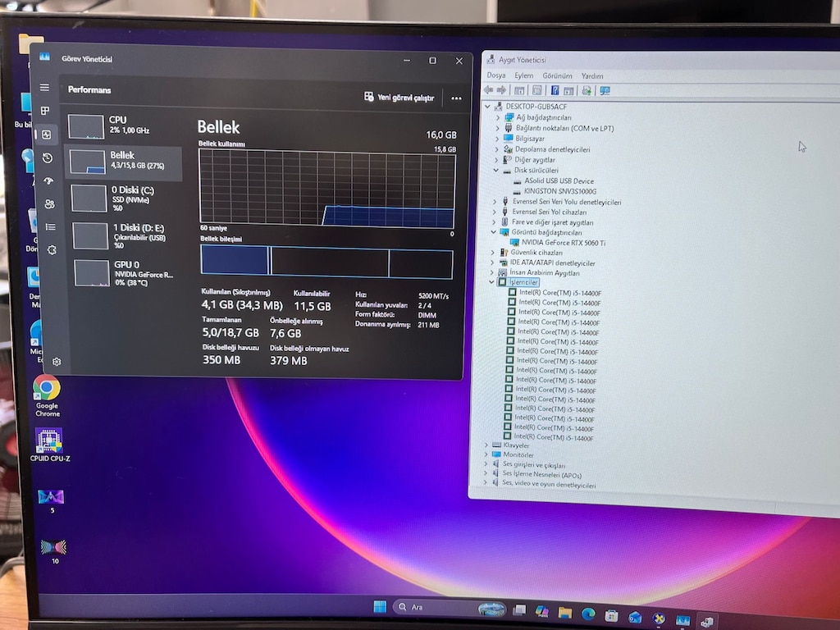Viewport: 840px width, 630px height.
Task: Open the Startup apps icon in Task Manager sidebar
Action: click(x=48, y=181)
